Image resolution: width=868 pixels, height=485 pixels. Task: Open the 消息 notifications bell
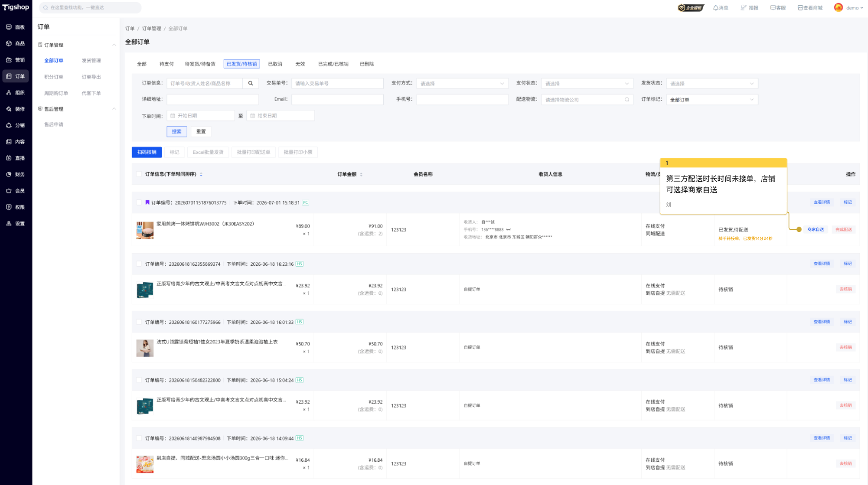[721, 8]
